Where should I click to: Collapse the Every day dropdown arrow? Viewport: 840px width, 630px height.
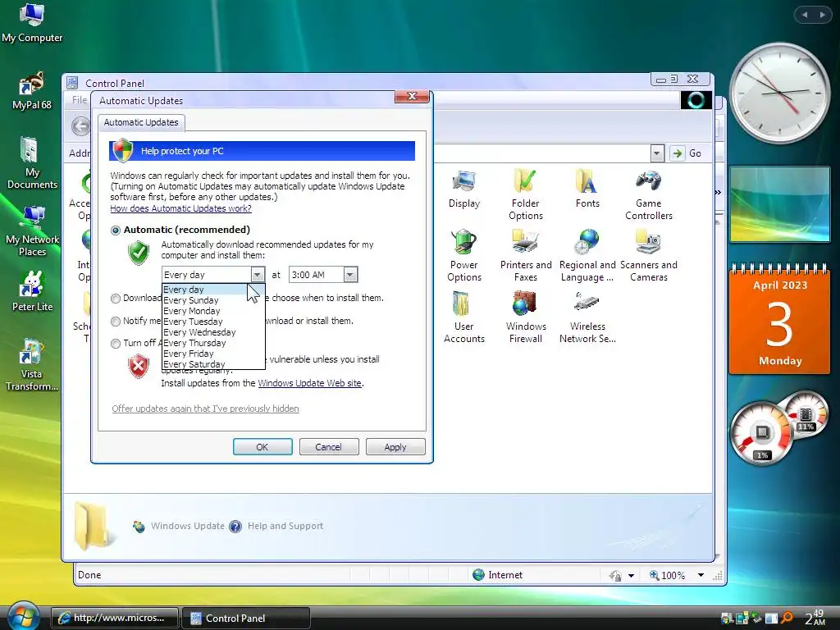point(257,275)
